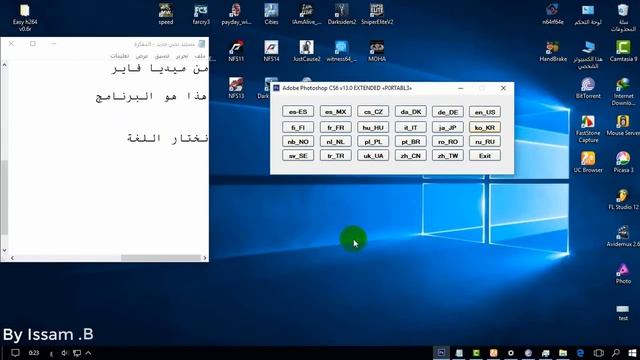Select the payday desktop shortcut

(x=236, y=14)
